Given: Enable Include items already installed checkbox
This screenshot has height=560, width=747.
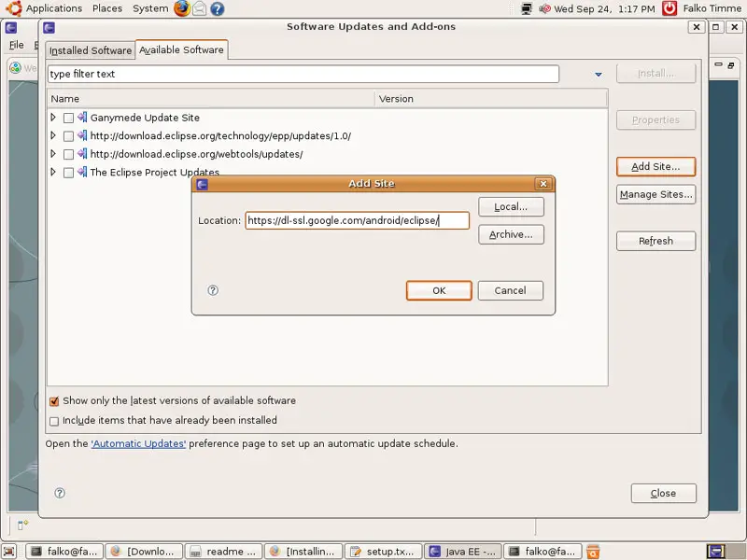Looking at the screenshot, I should (54, 421).
